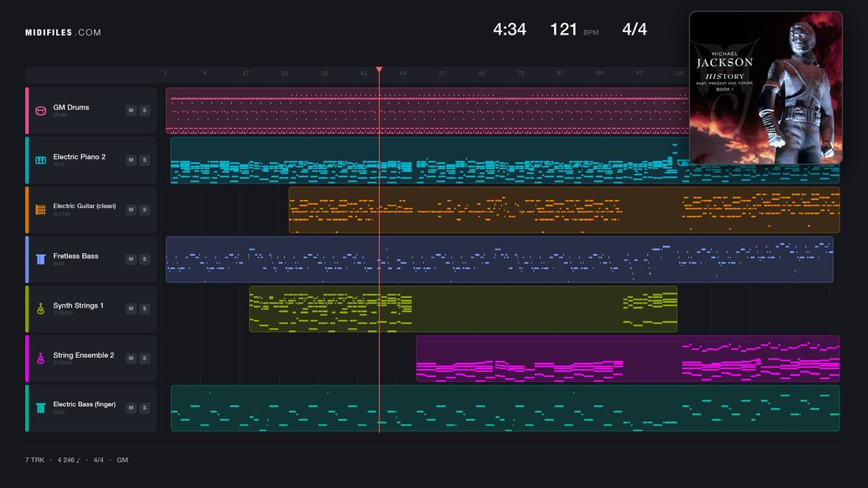Select the orange Electric Guitar note clip

(564, 210)
